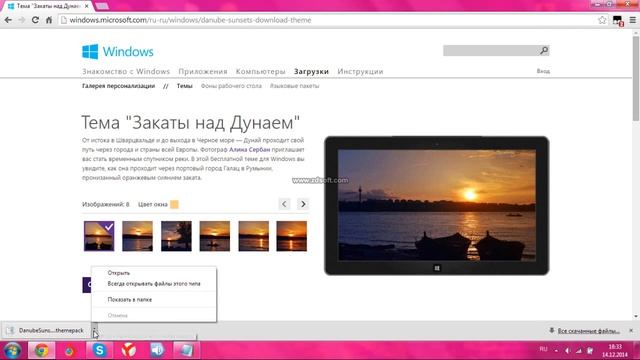Select the sixth sunset thumbnail

(291, 236)
